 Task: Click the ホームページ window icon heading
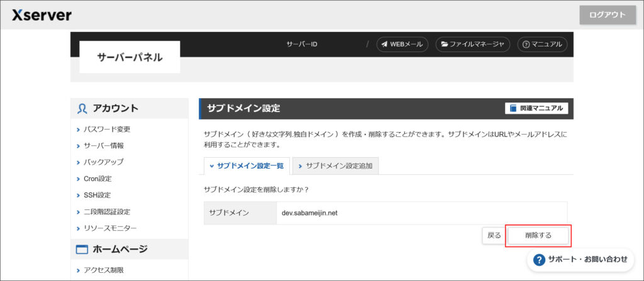point(82,249)
